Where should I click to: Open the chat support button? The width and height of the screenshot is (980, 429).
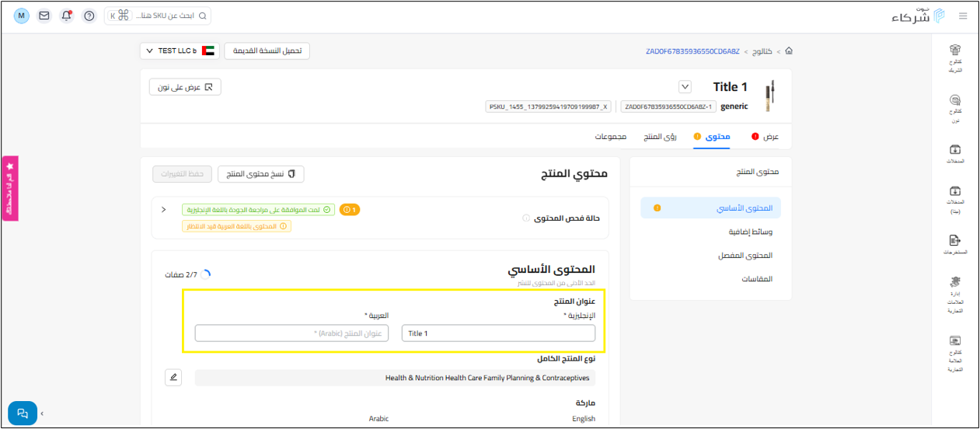[23, 413]
